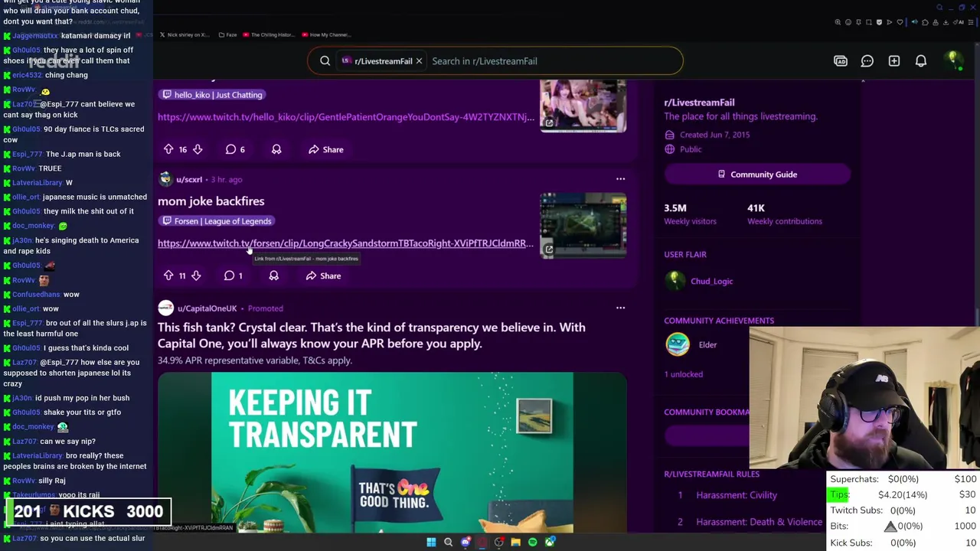This screenshot has height=551, width=980.
Task: Open the u/CapitalOneUK promoted profile
Action: point(207,308)
